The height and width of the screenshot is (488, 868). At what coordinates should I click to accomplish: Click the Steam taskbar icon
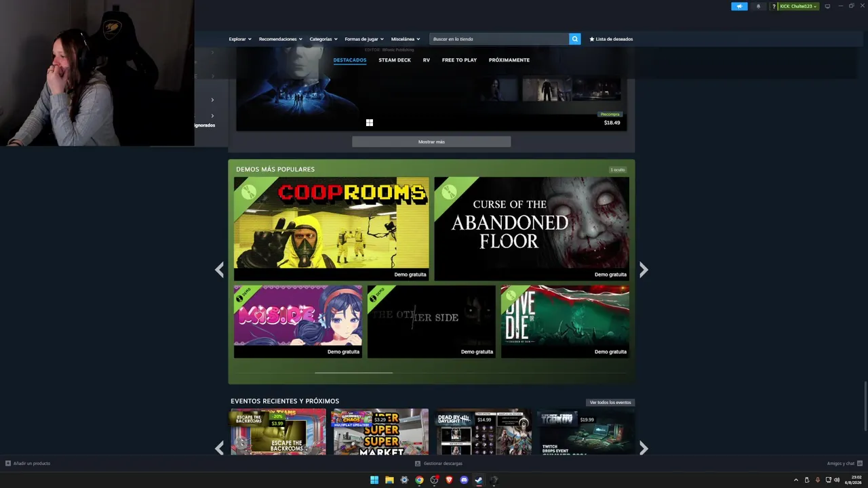click(x=479, y=480)
